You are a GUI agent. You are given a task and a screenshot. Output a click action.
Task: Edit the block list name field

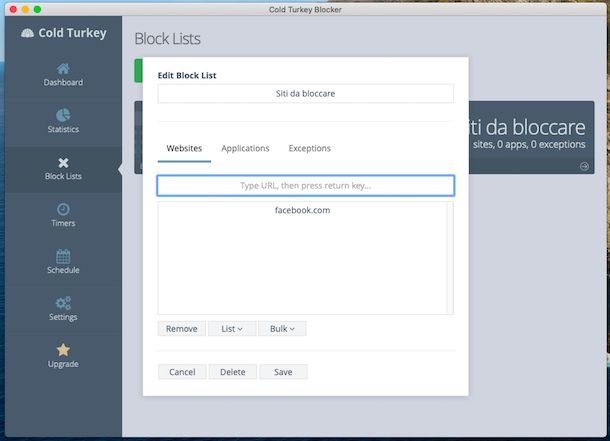tap(305, 93)
